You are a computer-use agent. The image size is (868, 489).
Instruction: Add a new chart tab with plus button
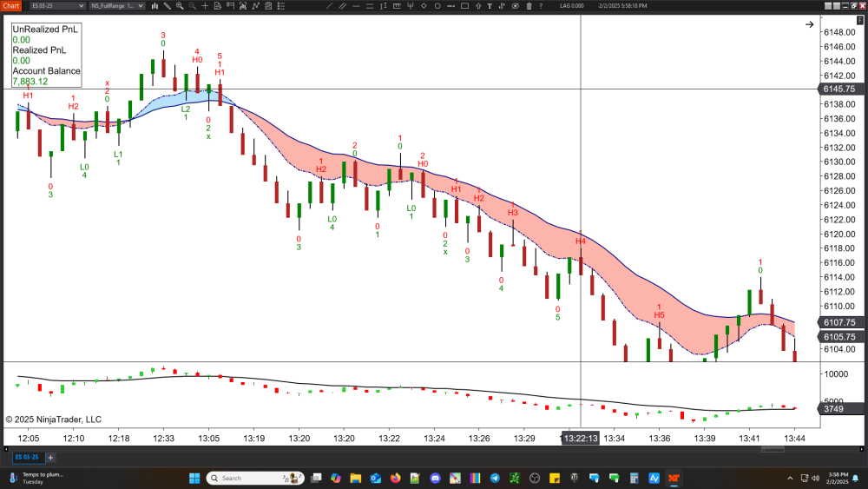coord(50,457)
